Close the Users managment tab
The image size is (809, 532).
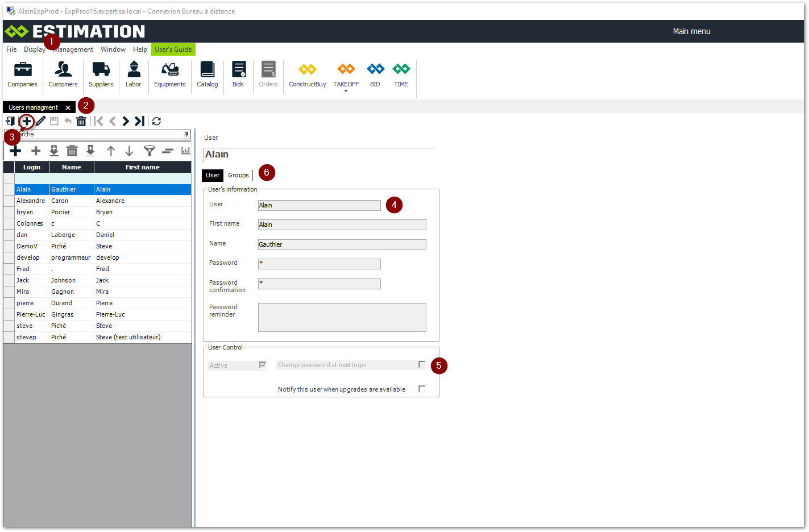point(68,107)
